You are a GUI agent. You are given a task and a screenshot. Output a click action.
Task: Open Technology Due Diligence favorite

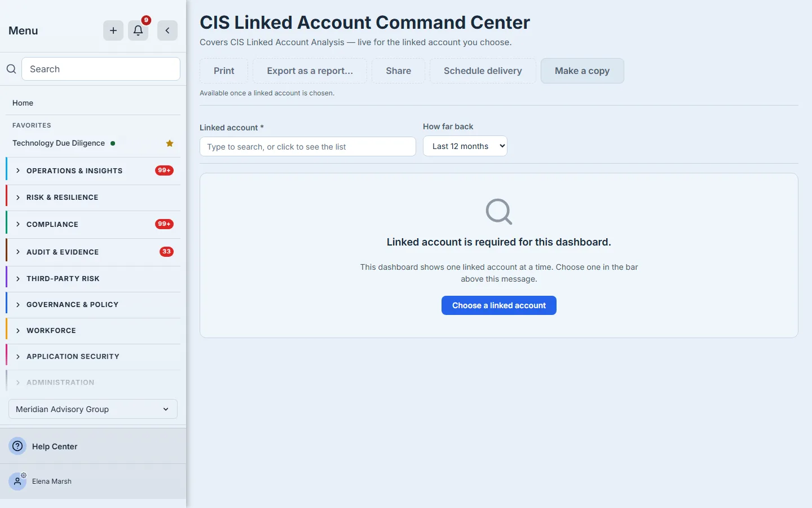click(59, 143)
